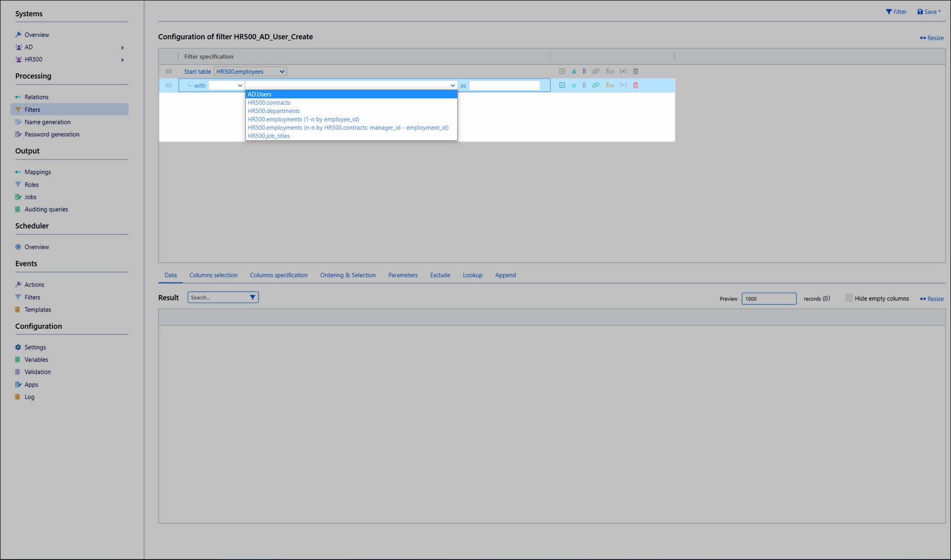Click the ampersand icon in Start table row
This screenshot has width=951, height=560.
(574, 71)
